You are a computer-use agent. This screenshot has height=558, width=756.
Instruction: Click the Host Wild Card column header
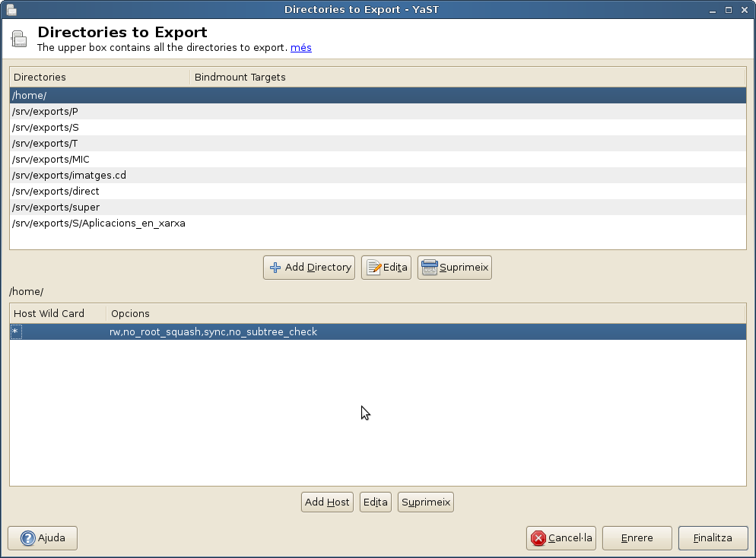(x=57, y=313)
